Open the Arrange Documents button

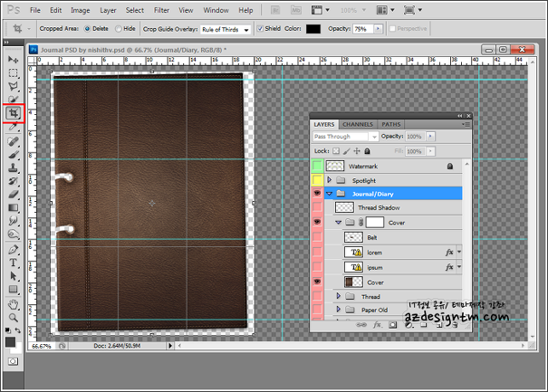tap(386, 10)
